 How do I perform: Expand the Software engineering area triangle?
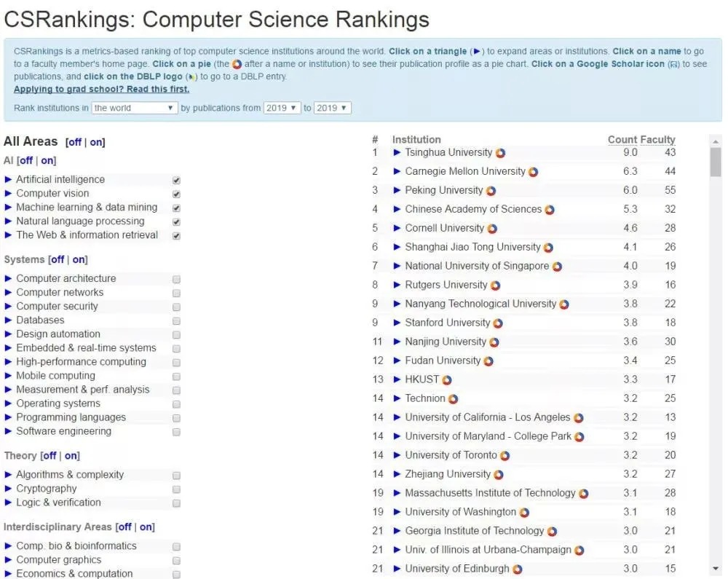pyautogui.click(x=8, y=431)
